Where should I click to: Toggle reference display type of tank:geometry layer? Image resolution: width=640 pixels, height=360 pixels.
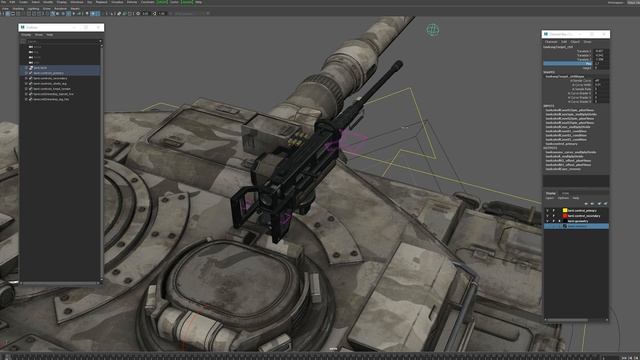[x=559, y=221]
